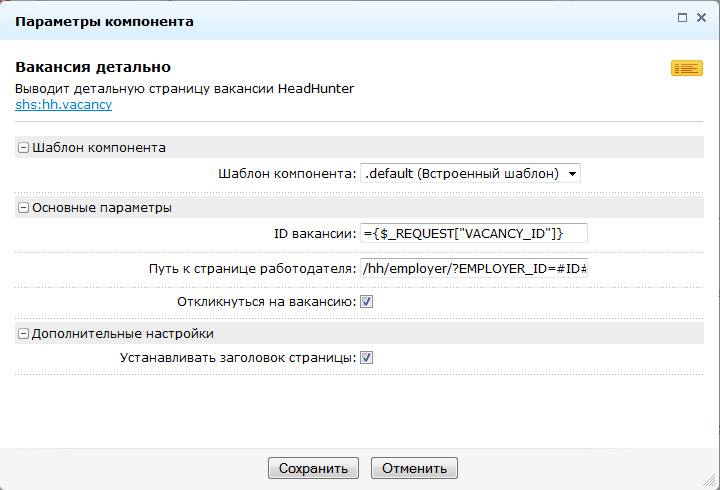This screenshot has height=490, width=720.
Task: Collapse the Дополнительные настройки section minus icon
Action: coord(23,334)
